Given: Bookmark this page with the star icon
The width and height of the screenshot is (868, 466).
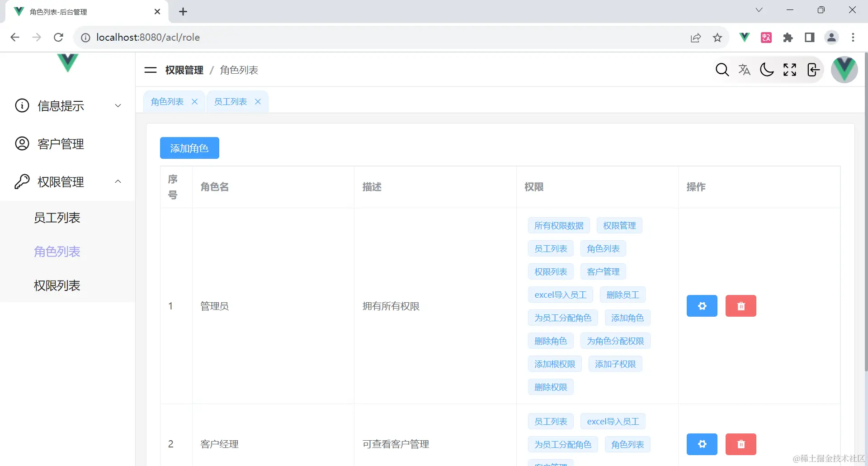Looking at the screenshot, I should (x=717, y=38).
